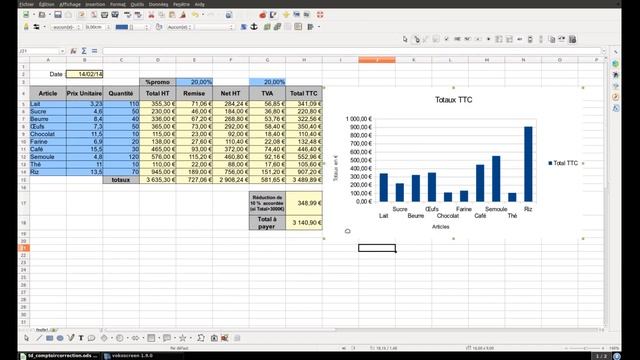The image size is (640, 360).
Task: Click the zoom slider in status bar
Action: coord(585,348)
